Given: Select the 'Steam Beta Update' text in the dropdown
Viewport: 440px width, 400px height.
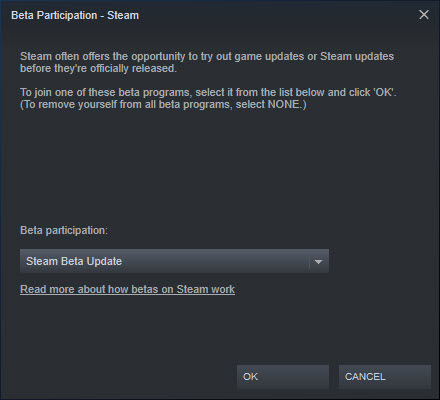Looking at the screenshot, I should [74, 261].
